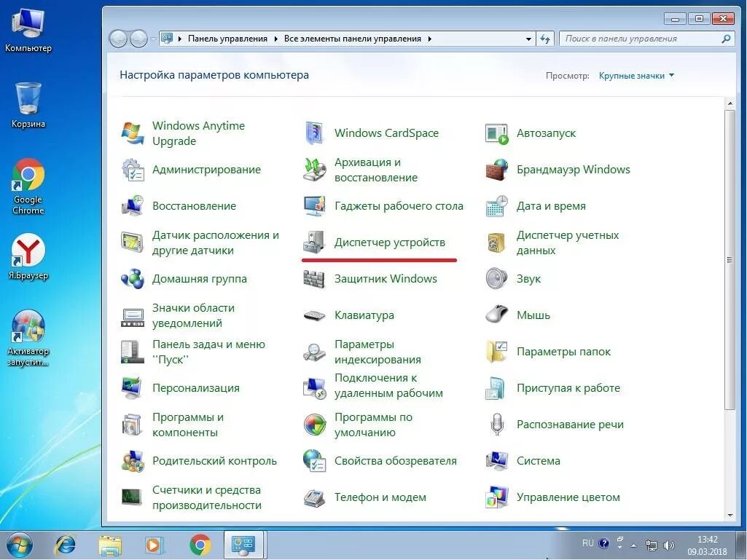Image resolution: width=747 pixels, height=560 pixels.
Task: Open the Датчик расположения icon
Action: pyautogui.click(x=133, y=242)
